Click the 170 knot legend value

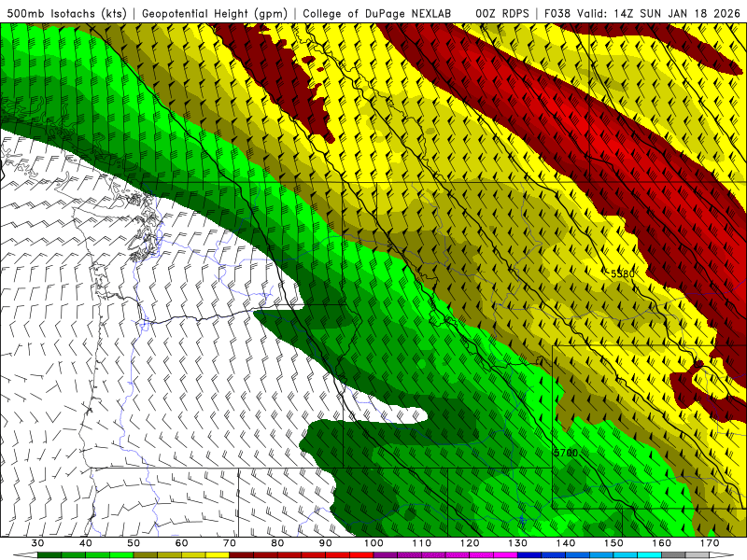pos(710,543)
